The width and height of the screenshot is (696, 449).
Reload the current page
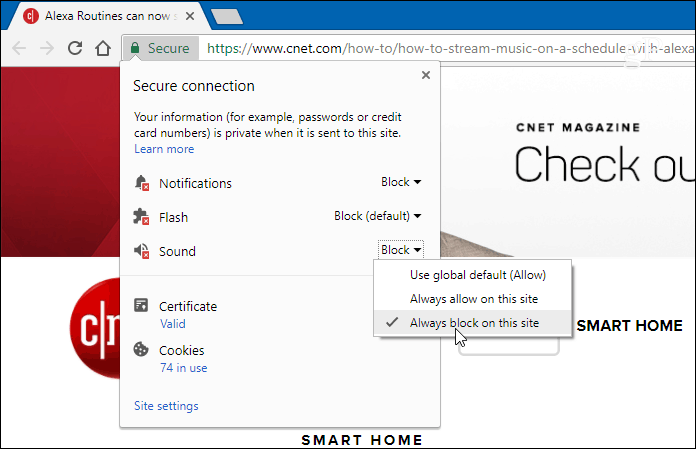tap(75, 48)
